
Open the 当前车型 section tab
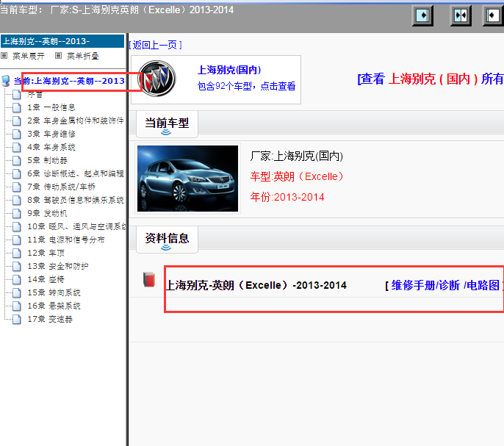[167, 123]
